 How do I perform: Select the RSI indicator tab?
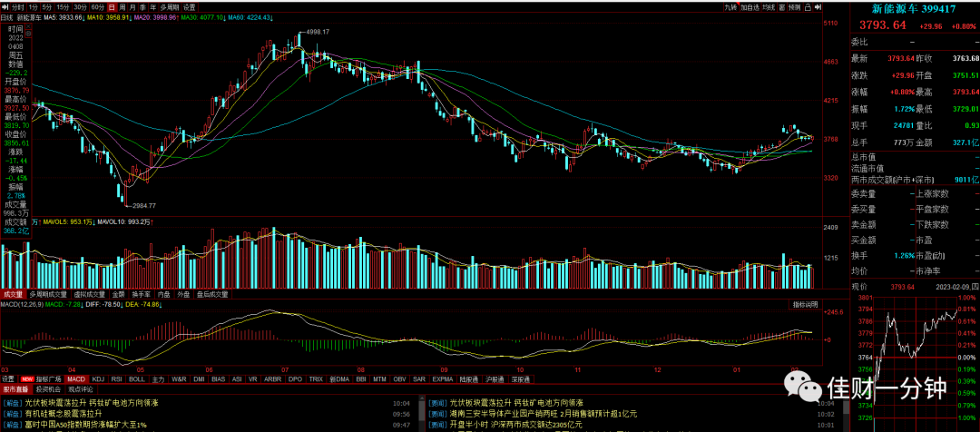click(x=117, y=378)
